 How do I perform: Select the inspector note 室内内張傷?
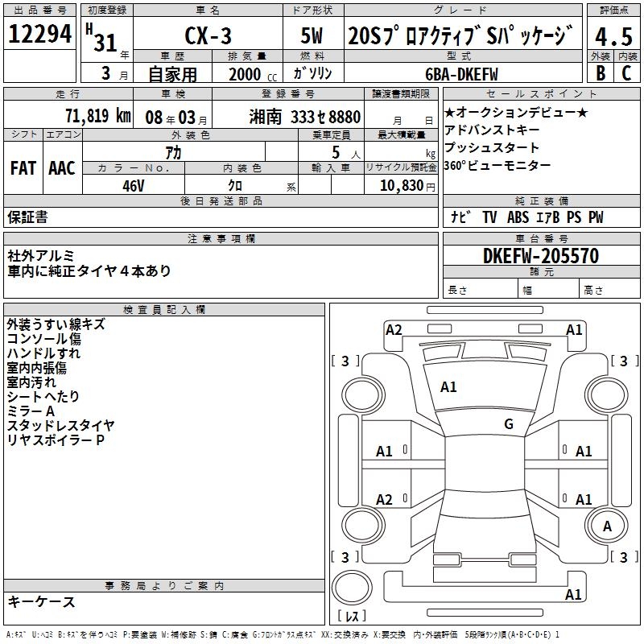(36, 368)
